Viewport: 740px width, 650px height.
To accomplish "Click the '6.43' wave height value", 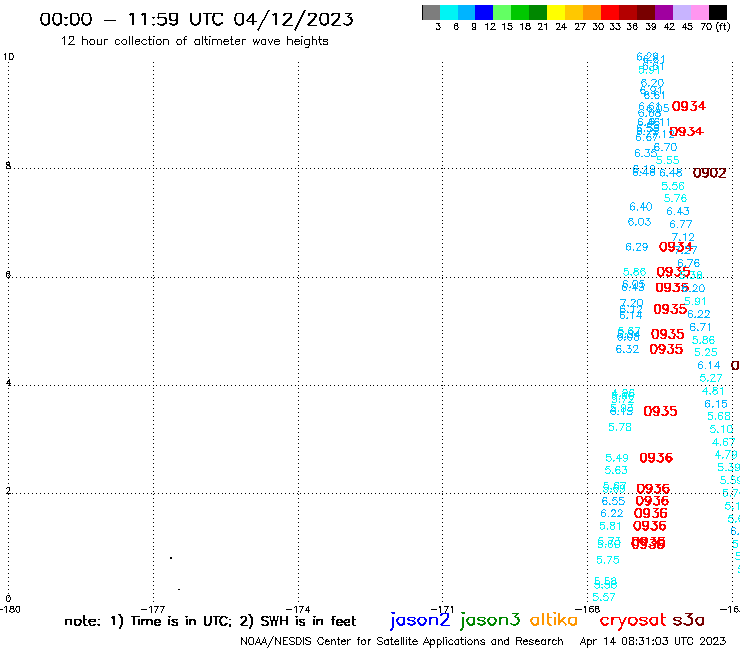I will pyautogui.click(x=678, y=211).
